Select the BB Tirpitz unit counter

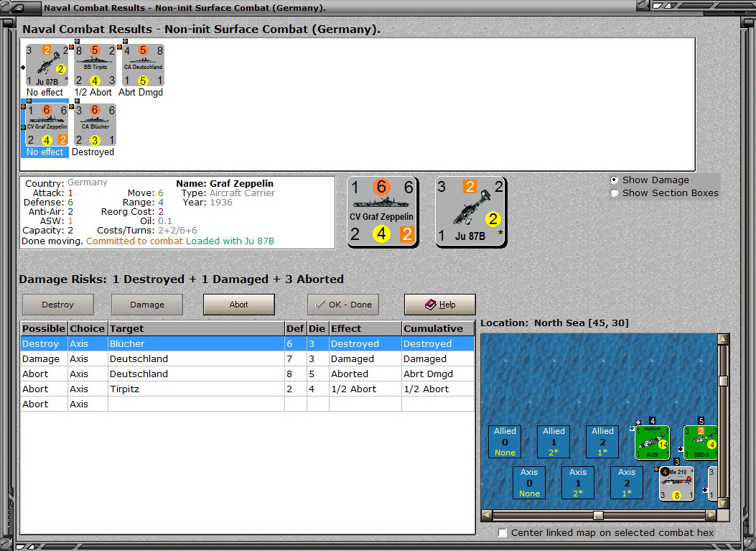95,65
